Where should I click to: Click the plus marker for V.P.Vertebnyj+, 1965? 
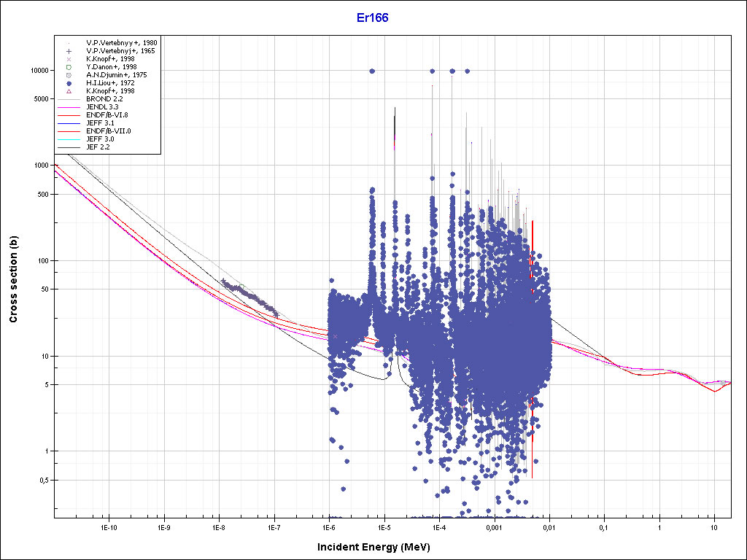pos(68,51)
